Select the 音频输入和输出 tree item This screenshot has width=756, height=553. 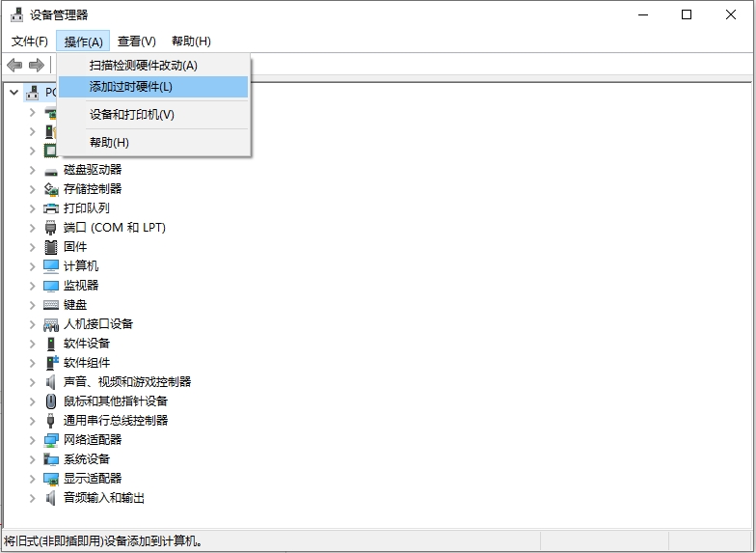click(104, 498)
